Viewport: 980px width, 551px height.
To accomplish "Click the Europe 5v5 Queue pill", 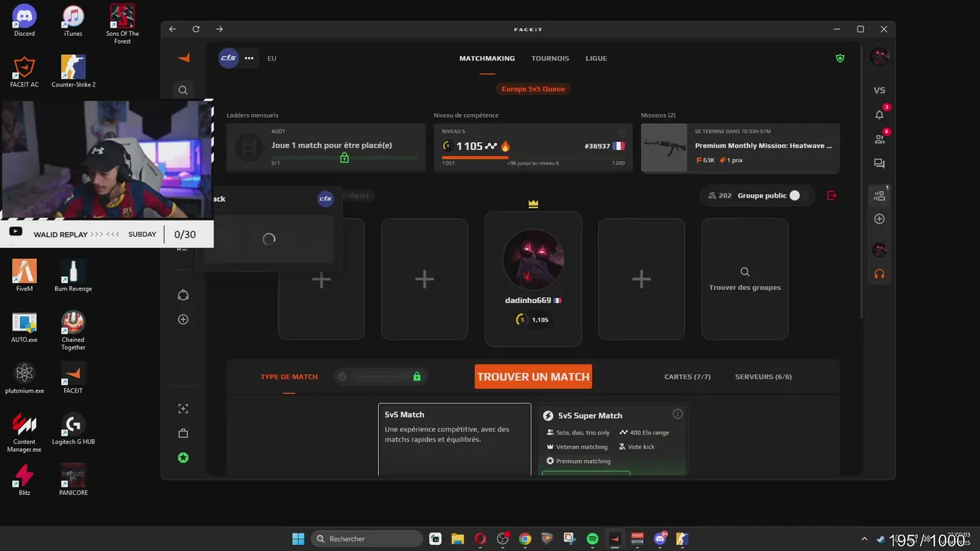I will pyautogui.click(x=534, y=89).
